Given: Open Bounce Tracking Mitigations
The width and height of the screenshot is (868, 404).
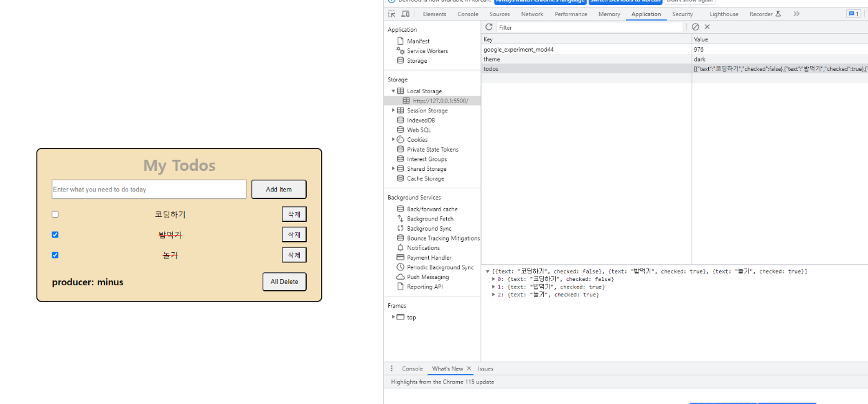Looking at the screenshot, I should 443,238.
